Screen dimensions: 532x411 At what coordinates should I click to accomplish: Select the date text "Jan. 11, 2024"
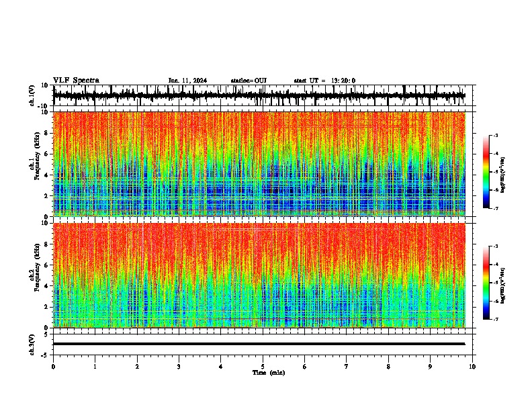187,81
